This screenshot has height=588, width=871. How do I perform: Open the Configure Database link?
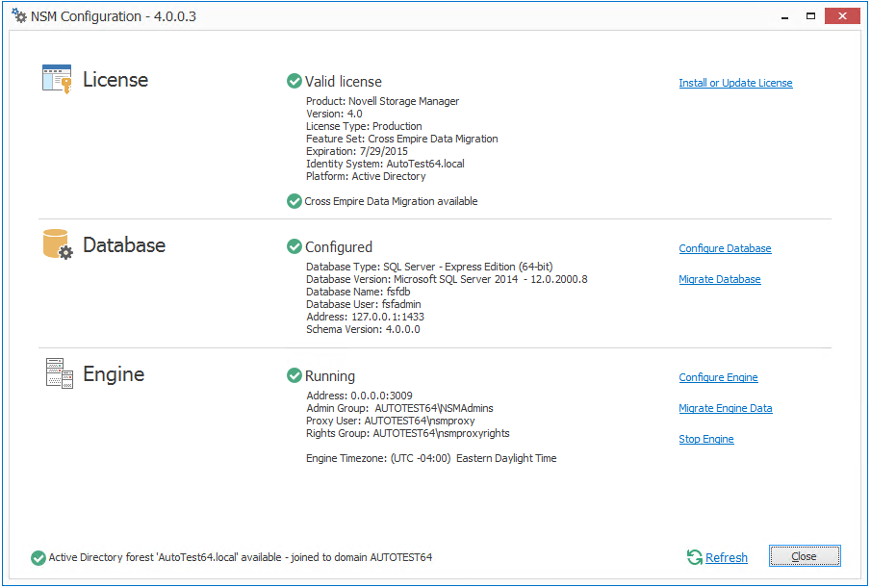(x=725, y=248)
